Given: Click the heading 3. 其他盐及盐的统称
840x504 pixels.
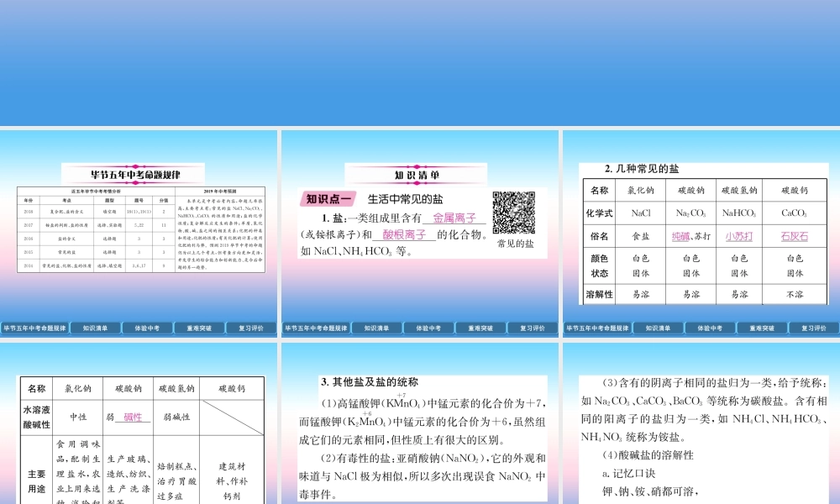Looking at the screenshot, I should coord(370,382).
